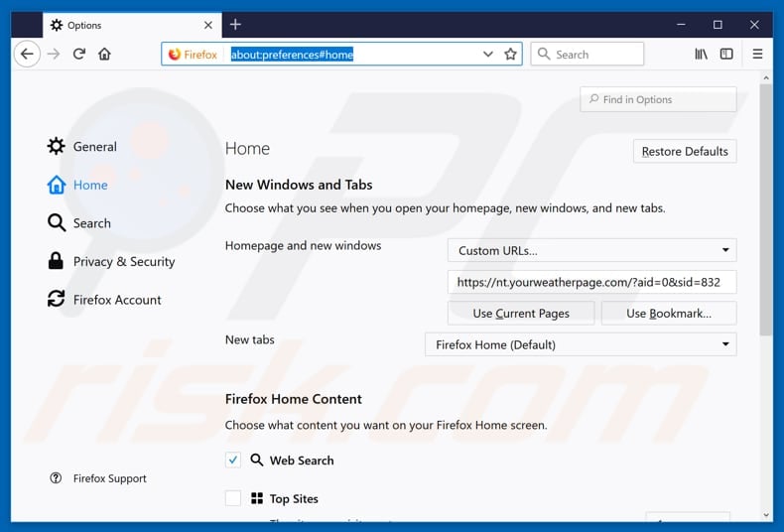Viewport: 784px width, 532px height.
Task: Click the homepage URL text field
Action: click(591, 283)
